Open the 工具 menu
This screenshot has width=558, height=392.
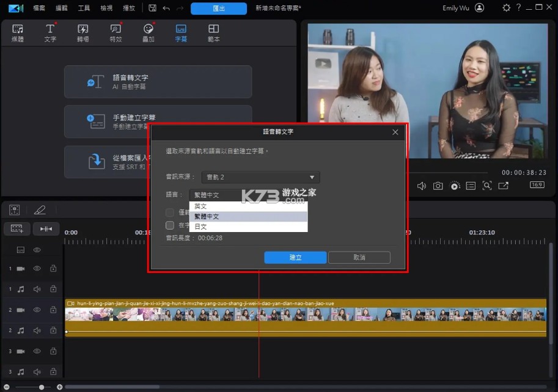[85, 8]
